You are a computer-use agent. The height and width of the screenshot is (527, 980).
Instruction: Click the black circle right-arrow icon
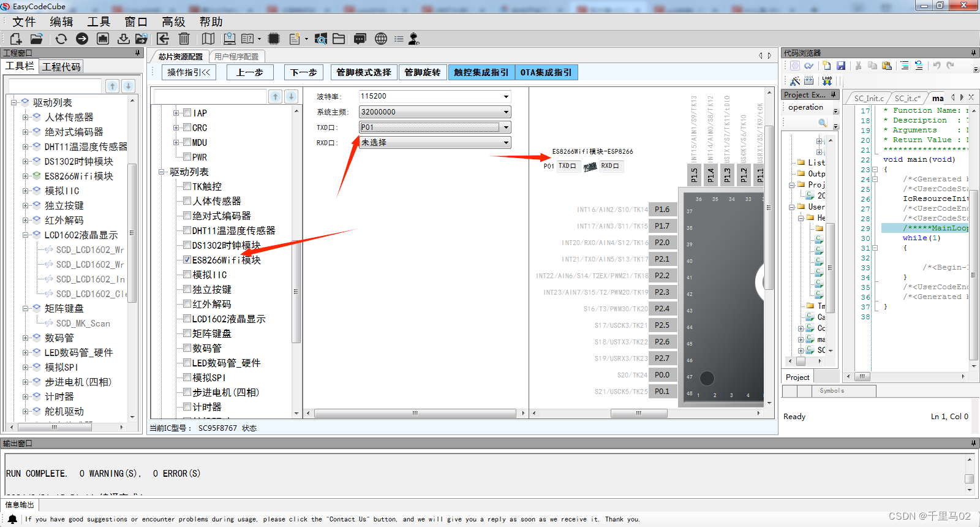click(82, 39)
